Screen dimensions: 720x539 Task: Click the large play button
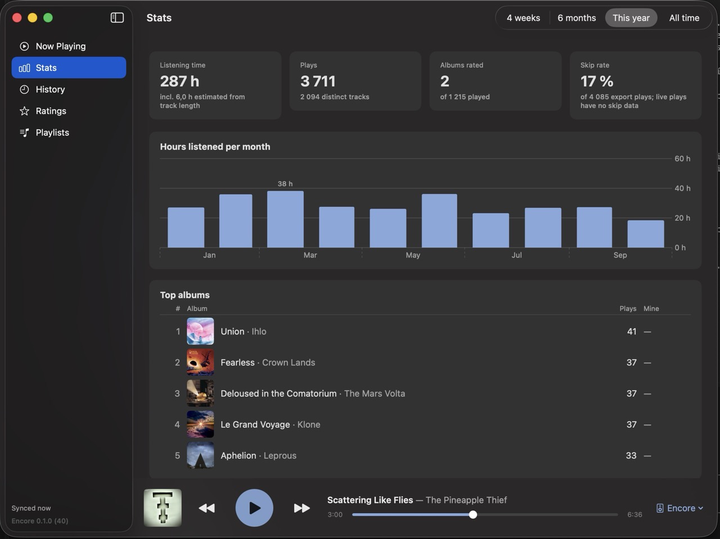254,508
